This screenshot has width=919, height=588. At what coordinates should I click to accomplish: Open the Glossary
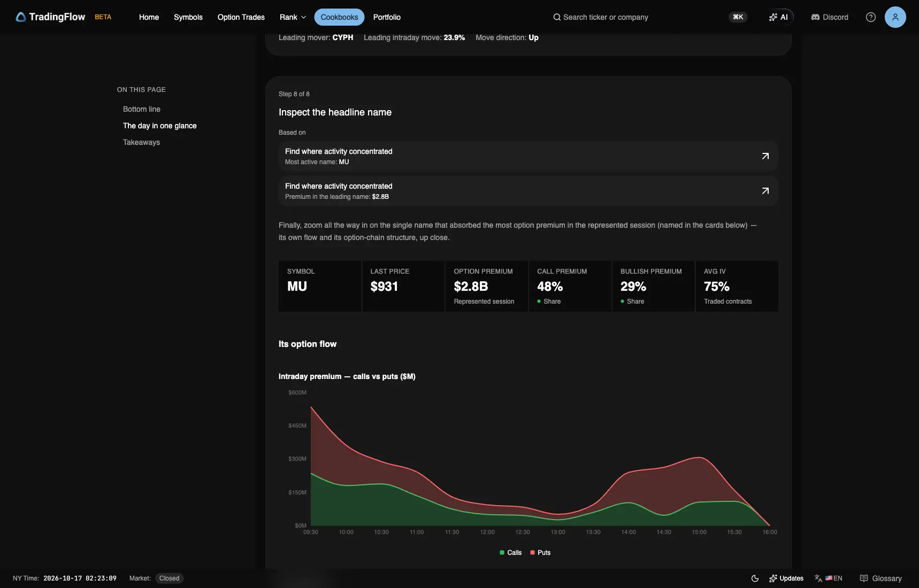(x=881, y=578)
